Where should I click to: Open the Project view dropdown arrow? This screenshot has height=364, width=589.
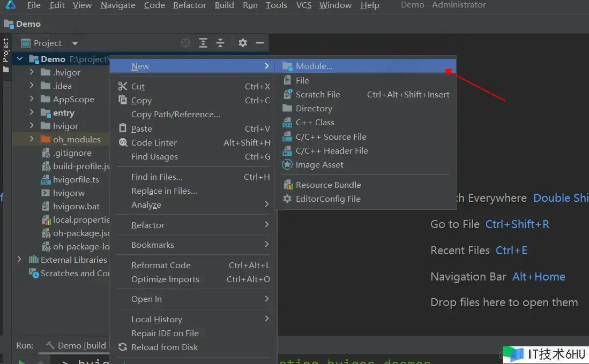75,43
